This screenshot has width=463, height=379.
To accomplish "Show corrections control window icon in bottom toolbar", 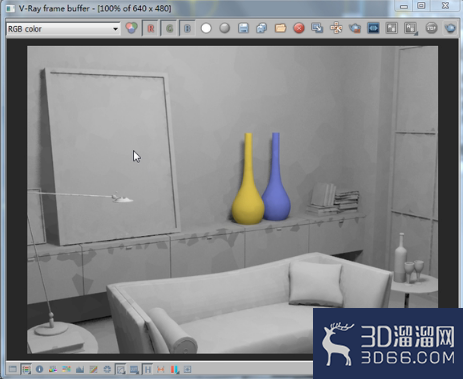I will (x=13, y=369).
